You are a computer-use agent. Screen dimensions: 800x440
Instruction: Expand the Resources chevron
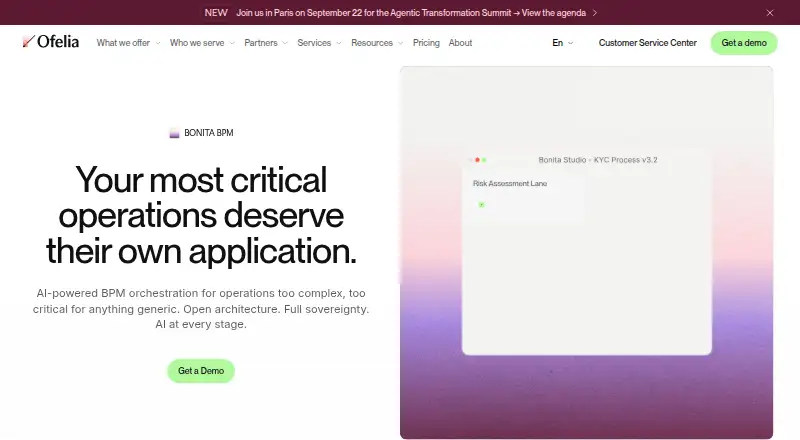pyautogui.click(x=401, y=43)
